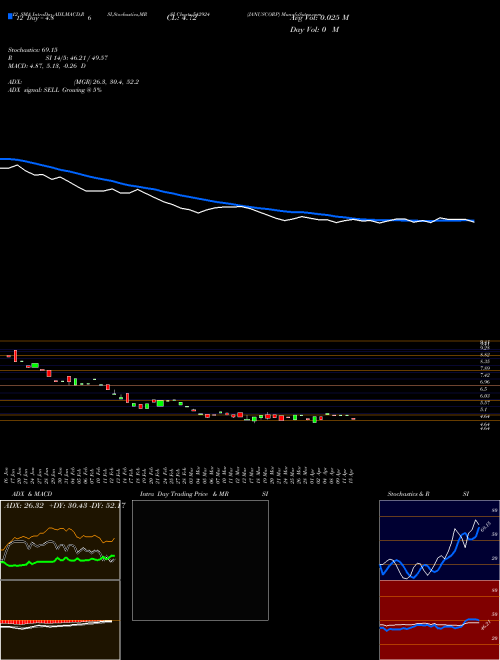500x660 pixels.
Task: Click the tall red candlestick at chart start
Action: coord(16,355)
